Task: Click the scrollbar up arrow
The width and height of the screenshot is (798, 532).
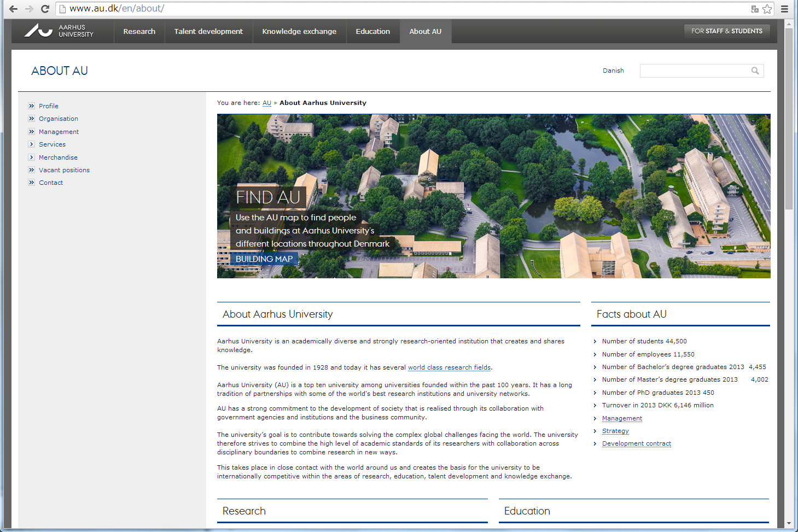Action: point(789,24)
